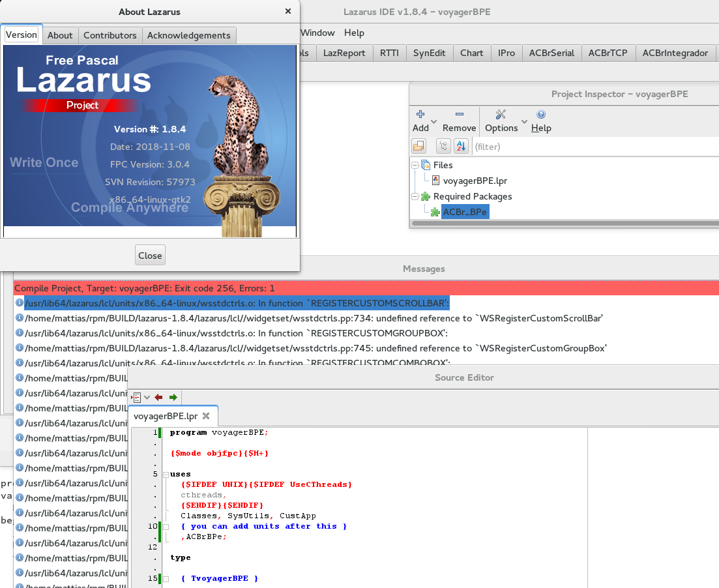Viewport: 719px width, 588px height.
Task: Click the Project Inspector horizontal scrollbar
Action: [x=565, y=224]
